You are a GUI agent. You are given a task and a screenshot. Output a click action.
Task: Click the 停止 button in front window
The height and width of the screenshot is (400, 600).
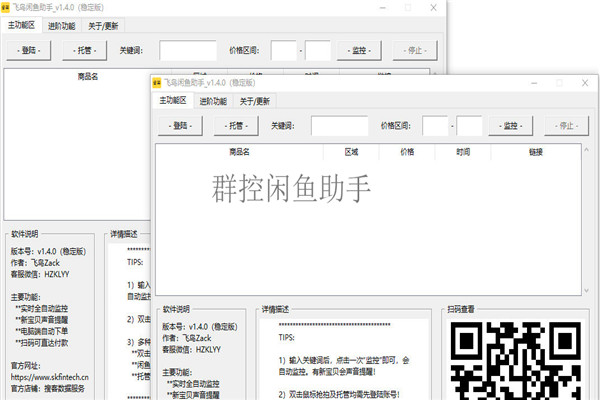click(x=566, y=126)
